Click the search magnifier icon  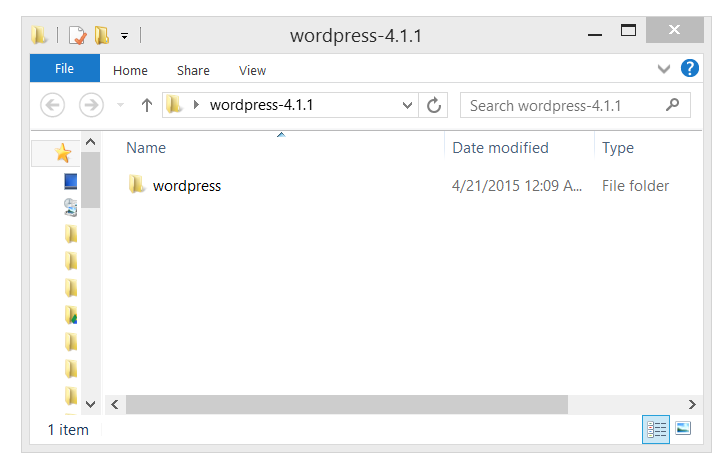pos(672,105)
